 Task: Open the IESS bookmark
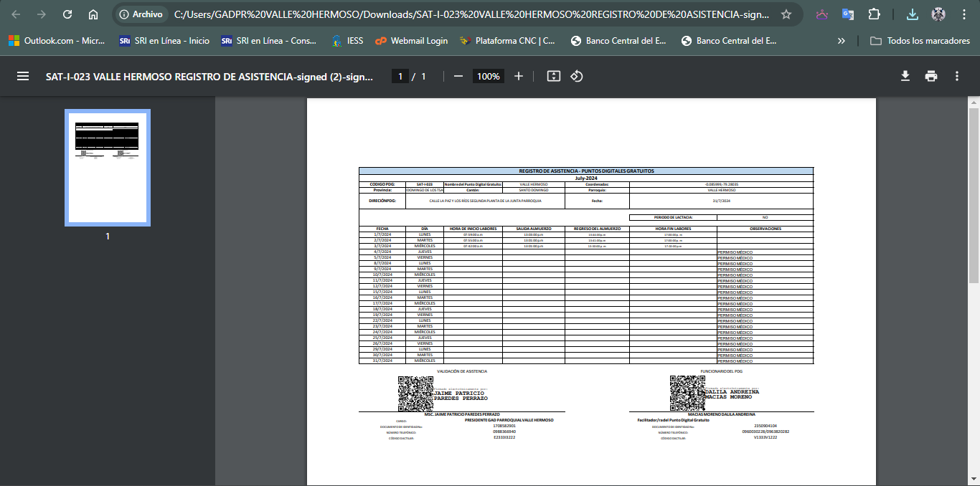point(347,41)
